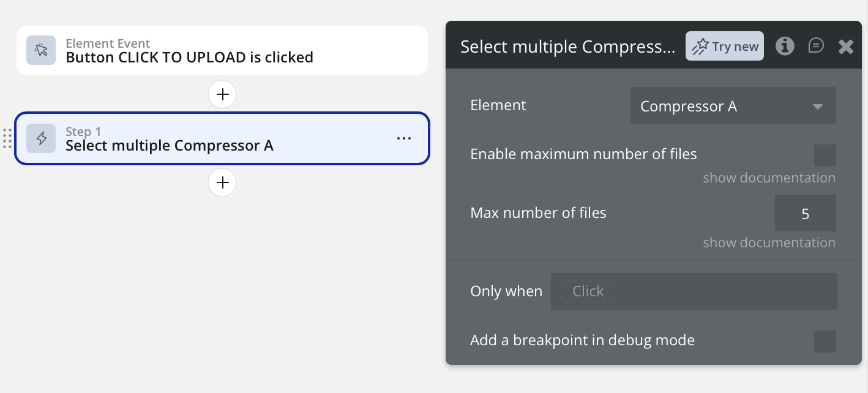868x393 pixels.
Task: Click the Try new button
Action: coord(725,47)
